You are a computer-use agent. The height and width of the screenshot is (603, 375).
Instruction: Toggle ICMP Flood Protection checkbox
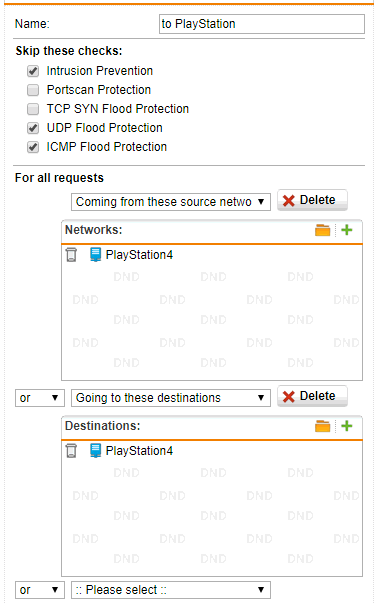tap(33, 147)
